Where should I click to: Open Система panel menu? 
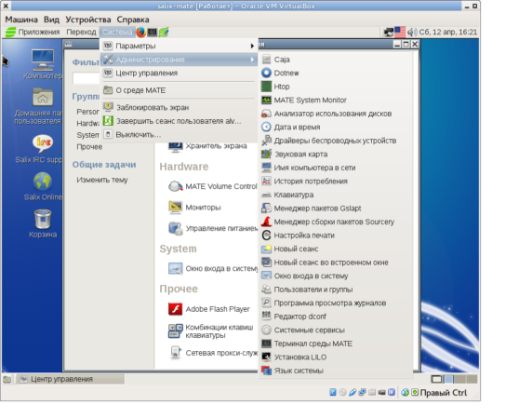coord(117,33)
